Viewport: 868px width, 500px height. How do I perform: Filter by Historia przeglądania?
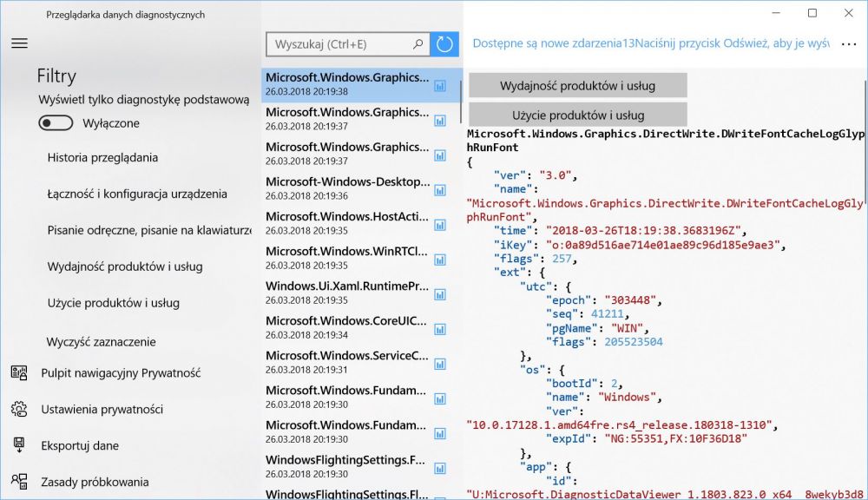pos(102,157)
